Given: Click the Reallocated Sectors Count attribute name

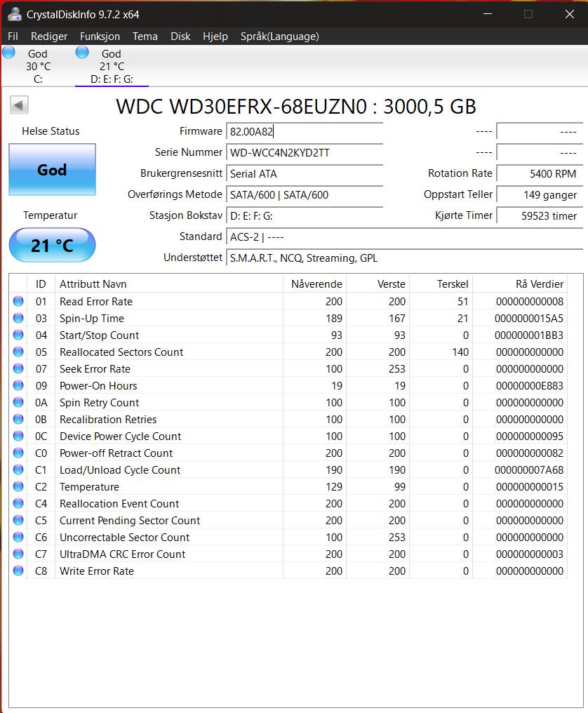Looking at the screenshot, I should click(121, 352).
